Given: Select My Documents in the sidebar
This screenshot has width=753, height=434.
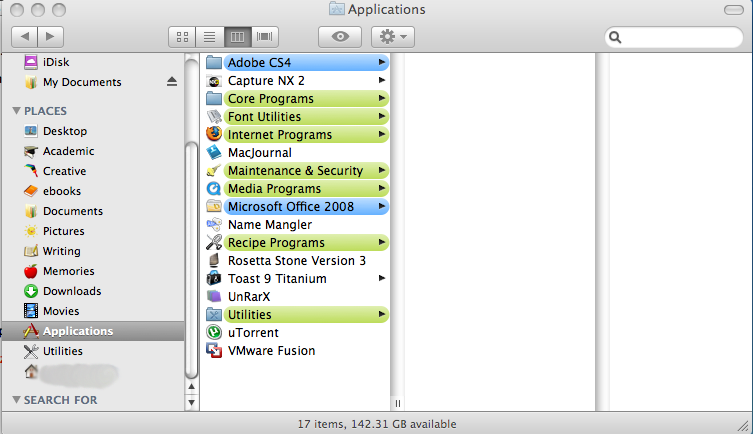Looking at the screenshot, I should point(94,82).
